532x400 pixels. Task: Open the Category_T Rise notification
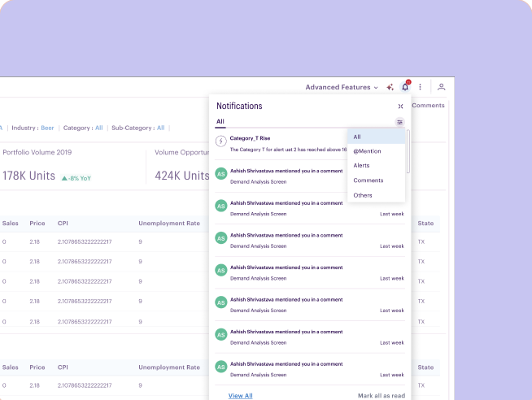[281, 144]
